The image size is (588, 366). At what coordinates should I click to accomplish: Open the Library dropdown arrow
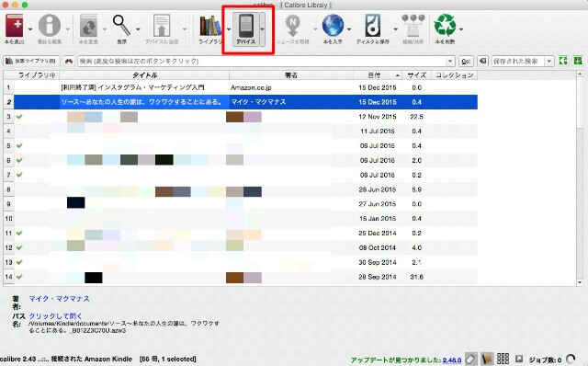tap(229, 29)
